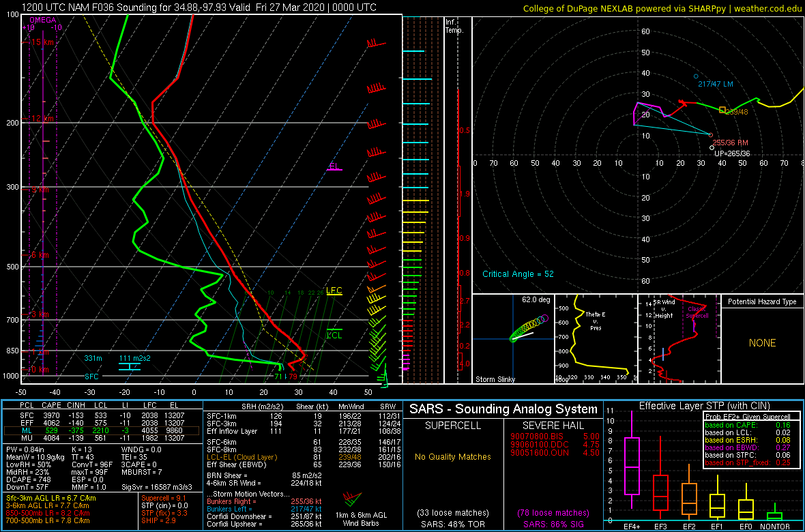Select the yellow EF1 box plot

click(x=718, y=497)
